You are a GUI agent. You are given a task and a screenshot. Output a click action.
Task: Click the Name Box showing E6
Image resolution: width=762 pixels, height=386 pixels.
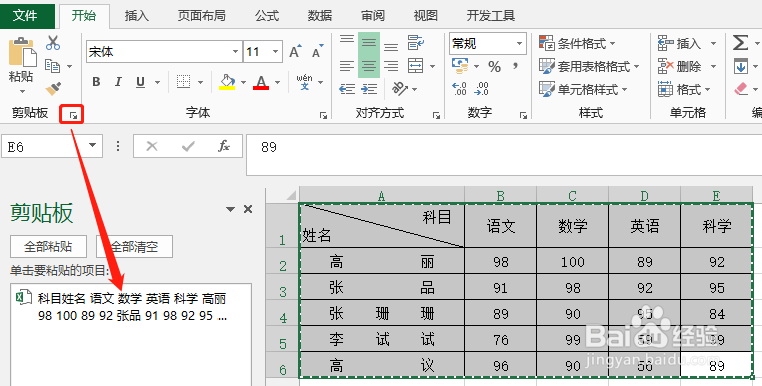click(52, 146)
